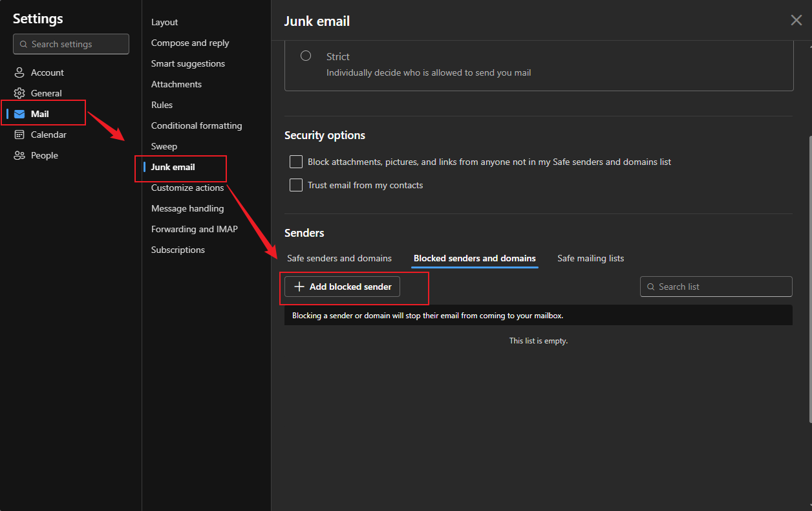Open the General settings gear section
Screen dimensions: 812x511
(45, 92)
